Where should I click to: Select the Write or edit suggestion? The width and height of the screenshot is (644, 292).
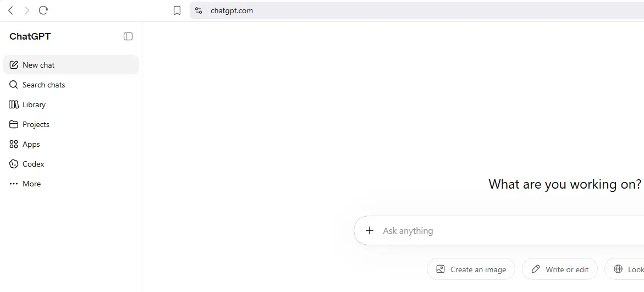click(x=560, y=269)
